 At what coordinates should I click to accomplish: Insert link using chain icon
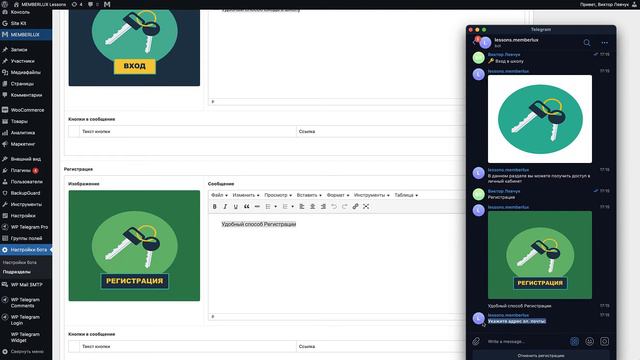(x=356, y=207)
